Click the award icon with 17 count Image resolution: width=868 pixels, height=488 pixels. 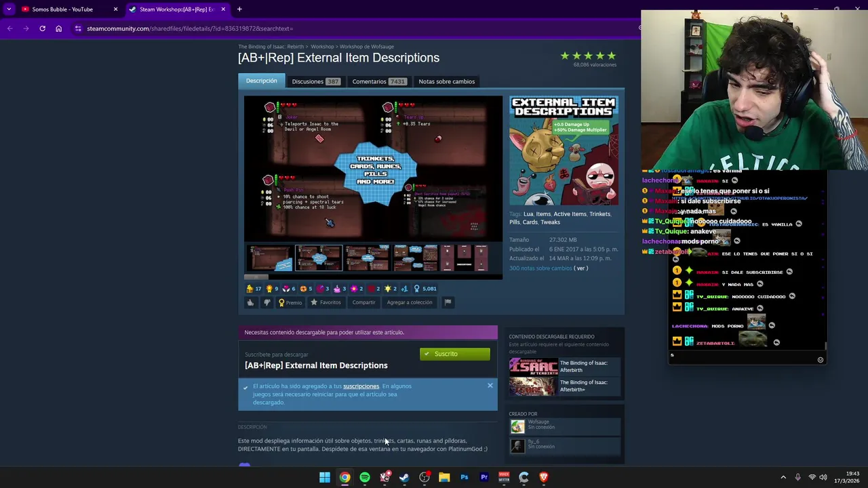(x=254, y=289)
